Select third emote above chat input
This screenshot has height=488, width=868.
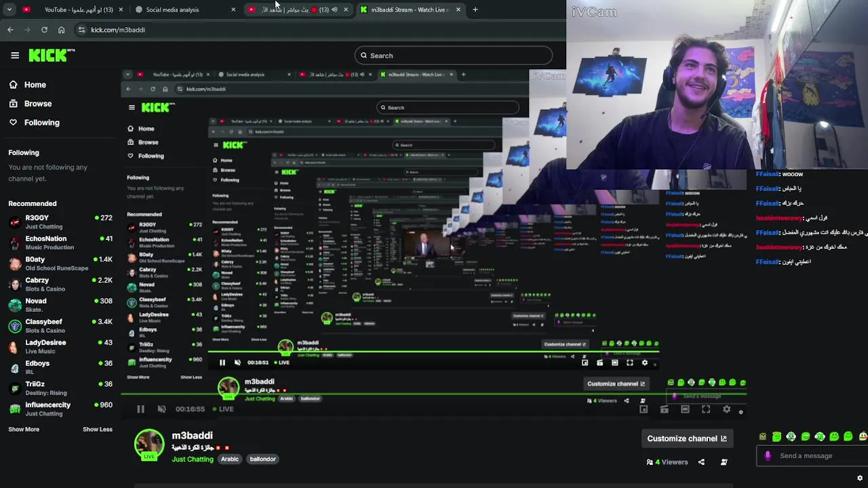791,436
